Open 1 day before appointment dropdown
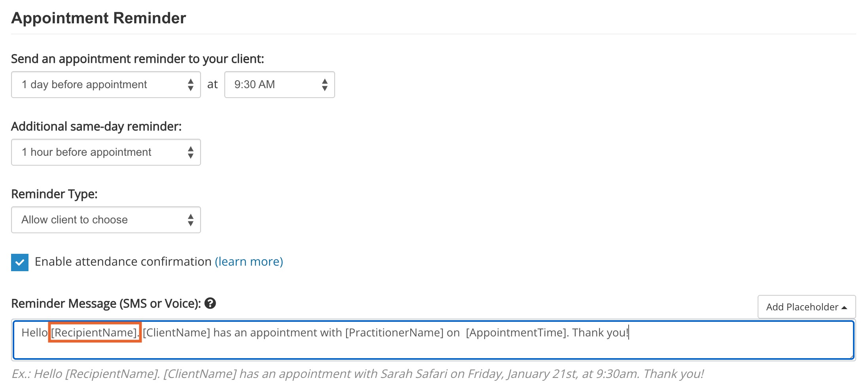 pyautogui.click(x=106, y=85)
